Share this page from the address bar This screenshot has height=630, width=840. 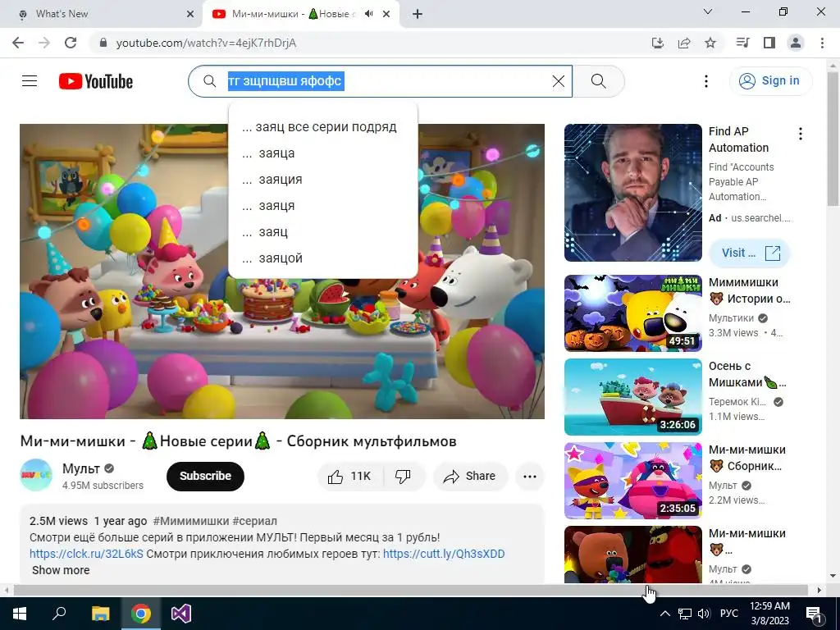point(684,43)
